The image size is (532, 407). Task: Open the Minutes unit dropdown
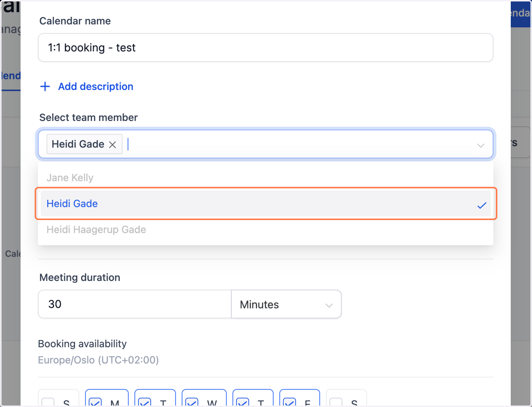pyautogui.click(x=286, y=305)
